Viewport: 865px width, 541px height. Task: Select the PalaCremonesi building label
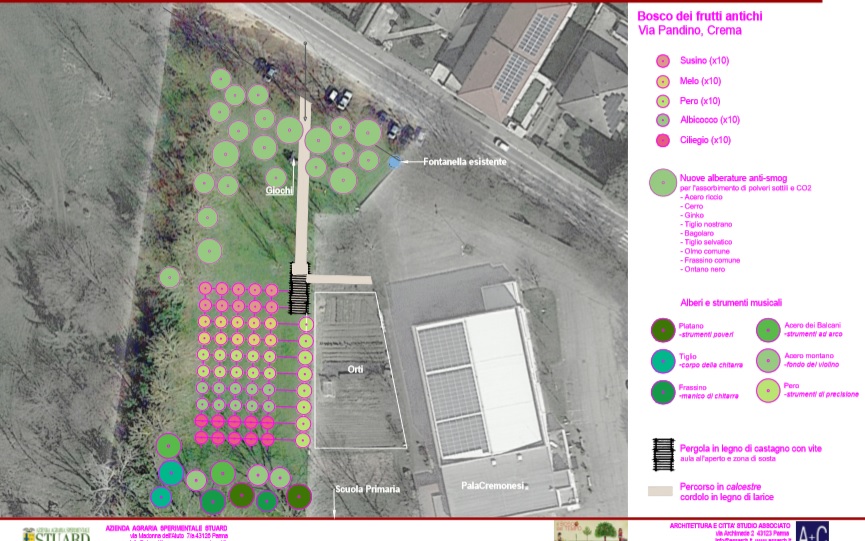492,485
